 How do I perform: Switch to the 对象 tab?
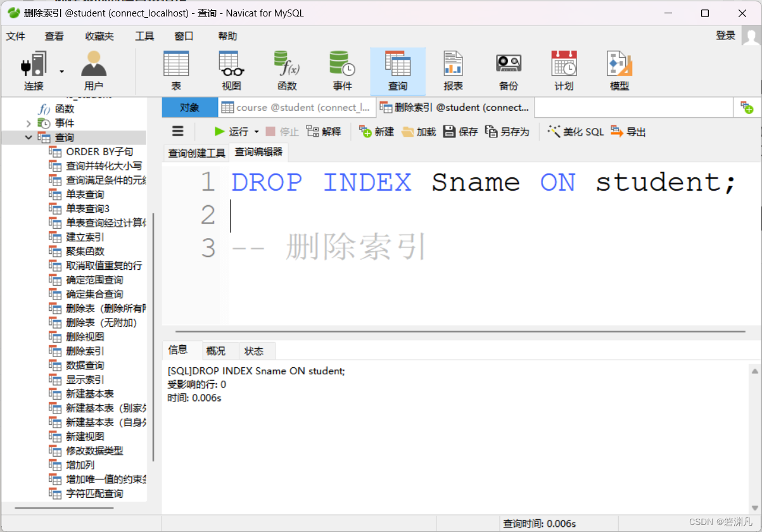tap(189, 108)
